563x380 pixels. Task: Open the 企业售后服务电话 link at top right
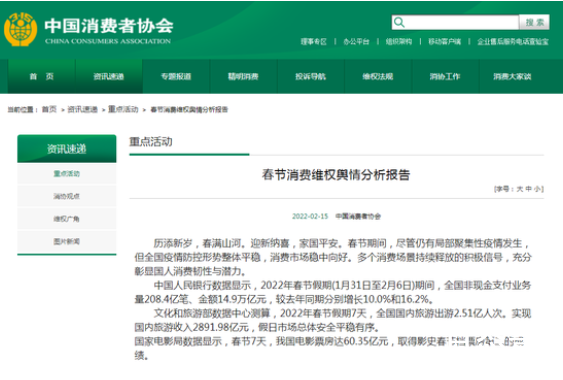(x=513, y=42)
